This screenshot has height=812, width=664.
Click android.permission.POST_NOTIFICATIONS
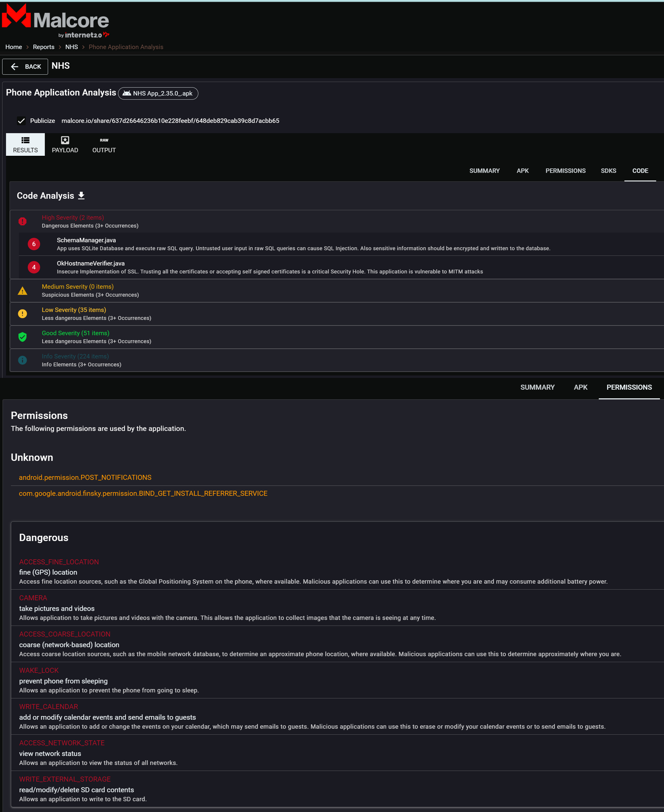(85, 478)
